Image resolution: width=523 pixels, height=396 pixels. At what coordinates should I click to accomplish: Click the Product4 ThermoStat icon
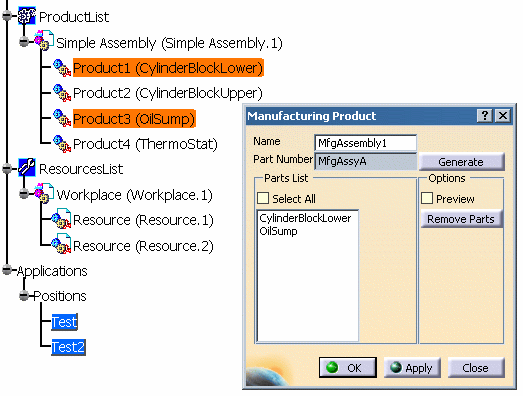coord(62,144)
